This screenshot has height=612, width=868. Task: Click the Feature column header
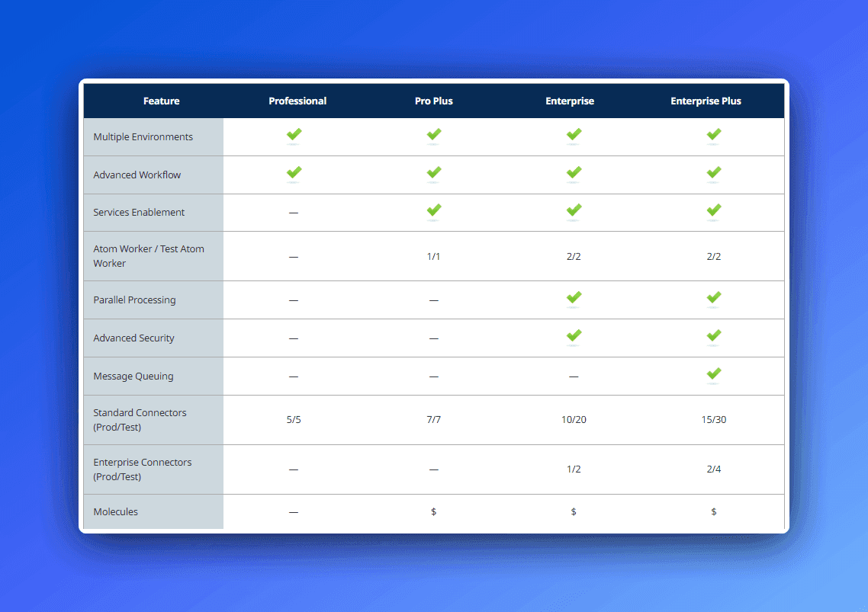click(162, 101)
